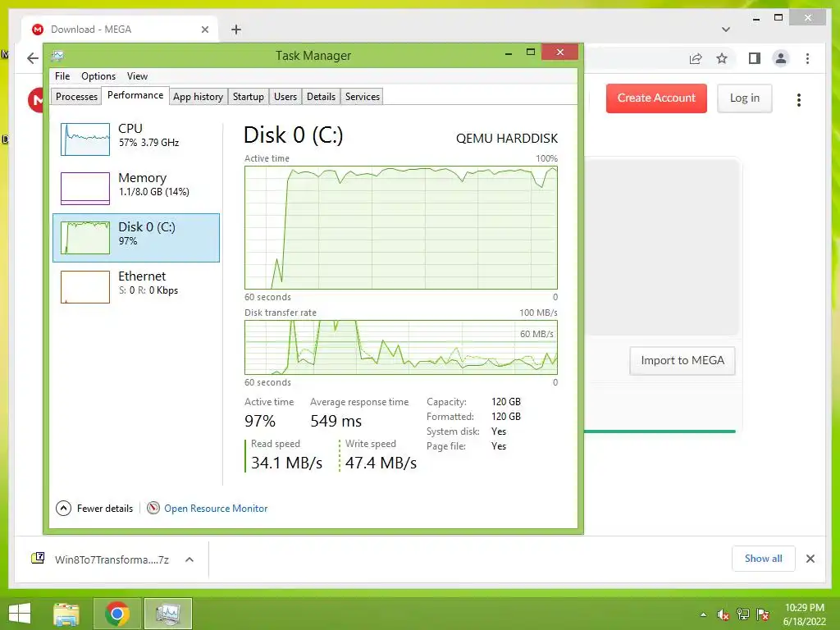Click the 34.1 MB/s read speed value
This screenshot has width=840, height=630.
pyautogui.click(x=286, y=463)
